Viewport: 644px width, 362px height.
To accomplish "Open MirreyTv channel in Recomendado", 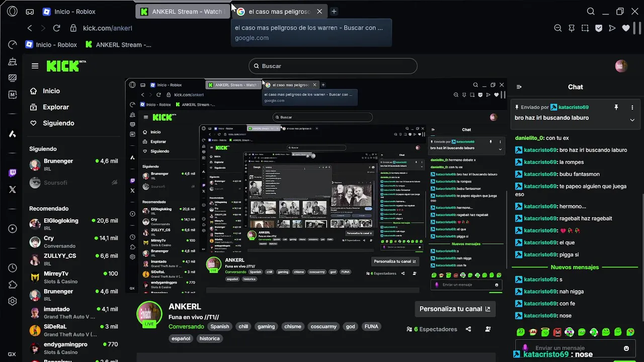I will tap(73, 277).
